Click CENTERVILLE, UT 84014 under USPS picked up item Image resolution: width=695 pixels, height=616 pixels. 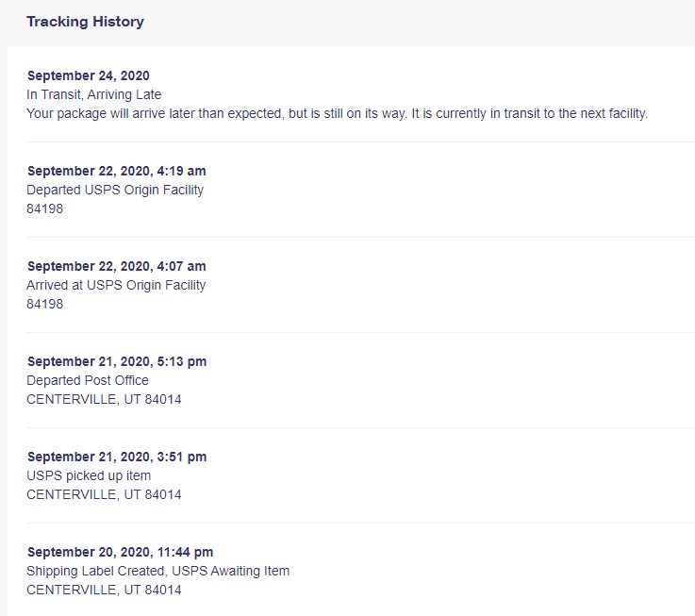(x=104, y=494)
